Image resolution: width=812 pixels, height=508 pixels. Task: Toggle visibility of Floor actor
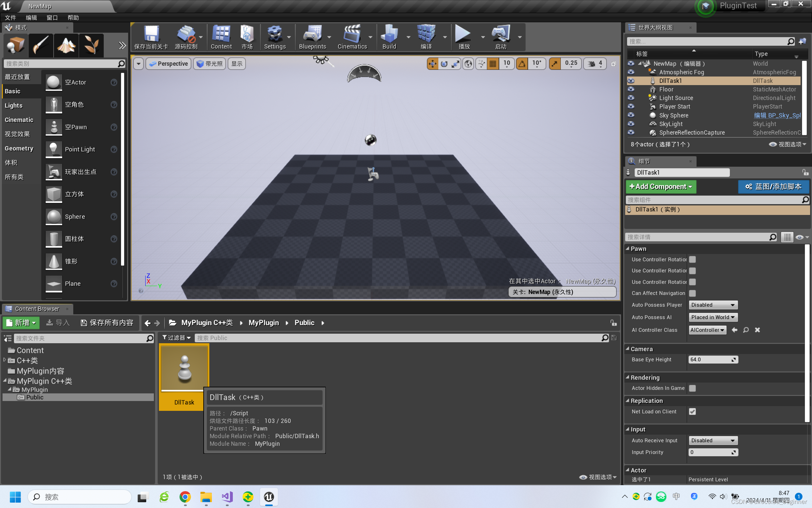(631, 89)
